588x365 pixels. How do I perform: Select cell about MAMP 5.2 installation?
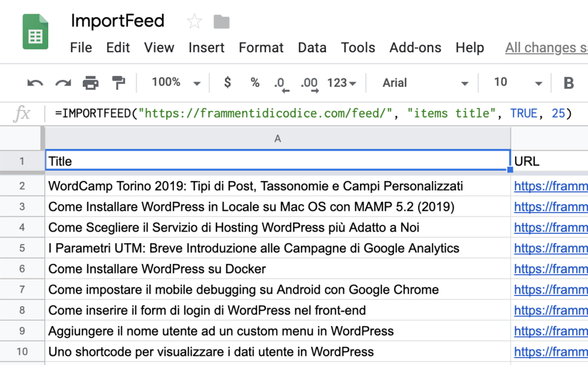[277, 206]
